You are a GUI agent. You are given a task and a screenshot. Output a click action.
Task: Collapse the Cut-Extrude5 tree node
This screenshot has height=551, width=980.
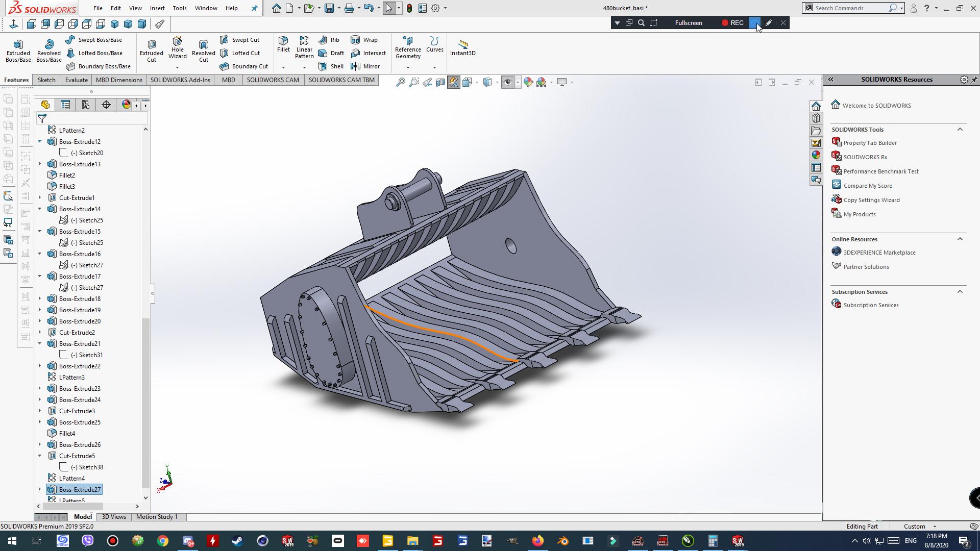[x=40, y=456]
